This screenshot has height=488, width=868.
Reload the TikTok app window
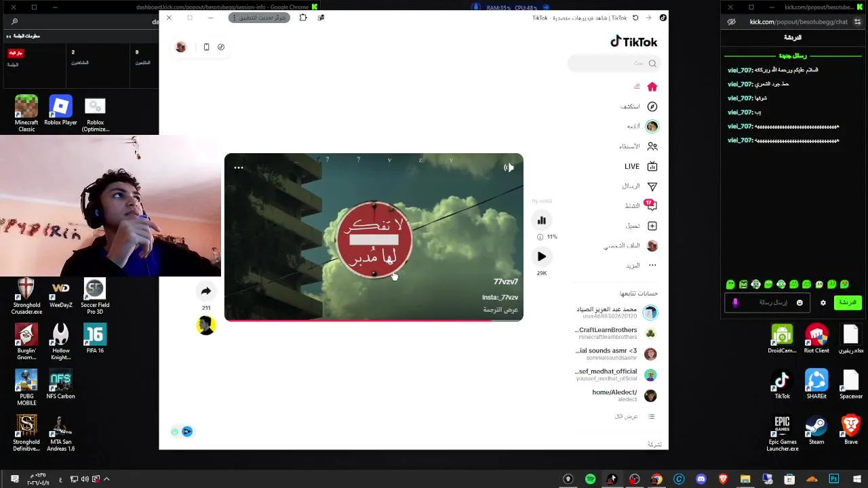pyautogui.click(x=635, y=18)
